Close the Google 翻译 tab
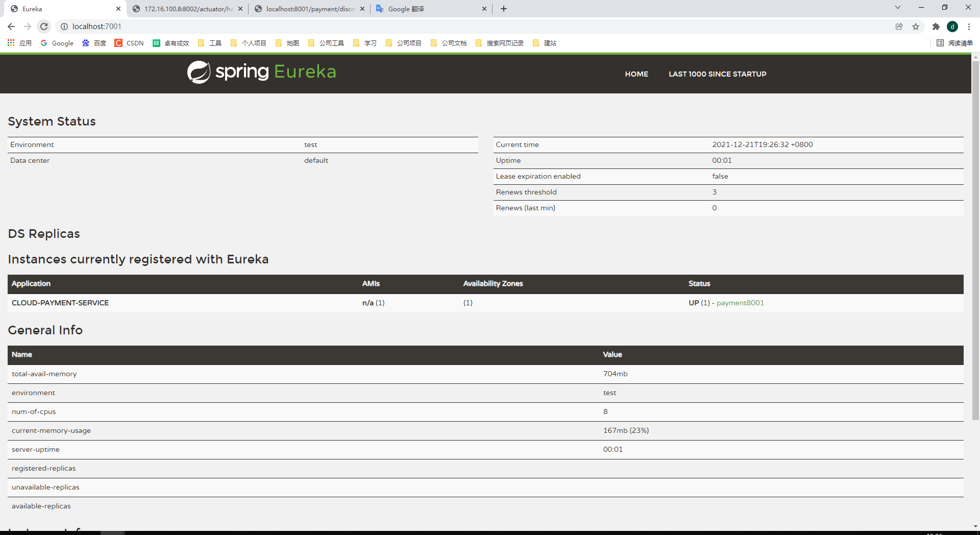This screenshot has height=535, width=980. coord(484,9)
